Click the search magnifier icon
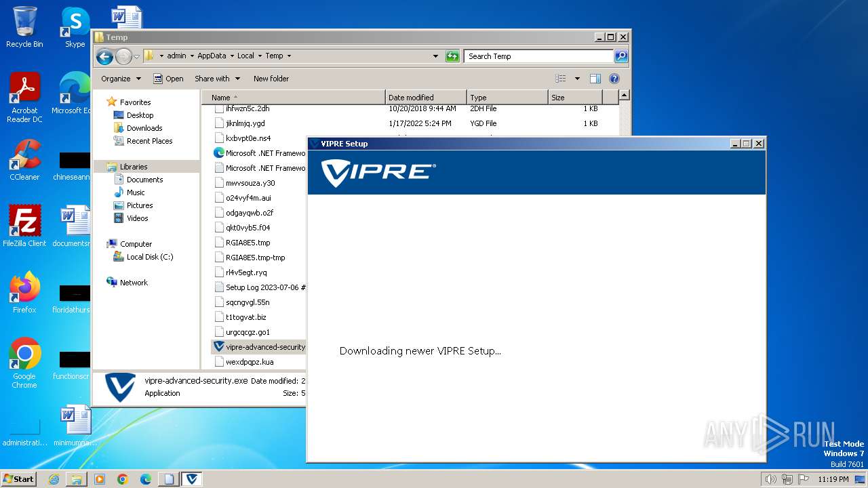This screenshot has height=488, width=868. [621, 56]
